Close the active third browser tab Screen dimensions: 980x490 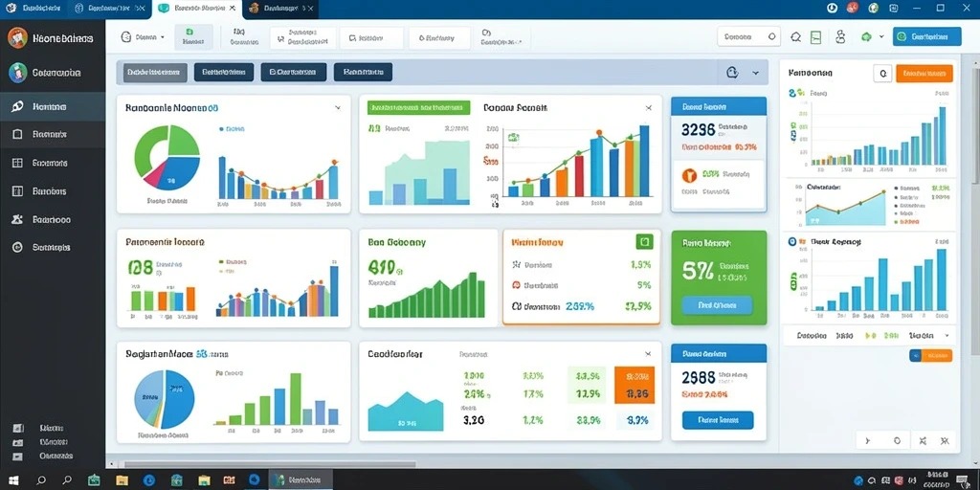[233, 8]
